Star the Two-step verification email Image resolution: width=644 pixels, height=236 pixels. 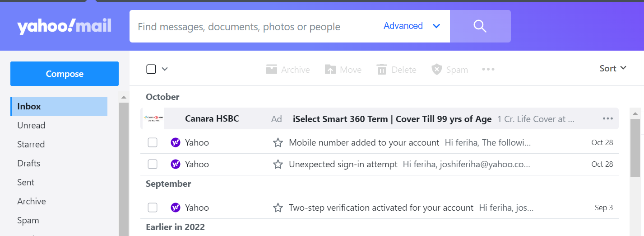278,208
